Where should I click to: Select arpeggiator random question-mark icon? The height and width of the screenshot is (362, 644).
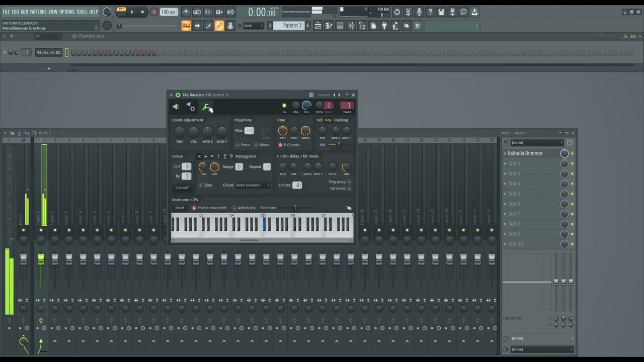click(x=231, y=156)
